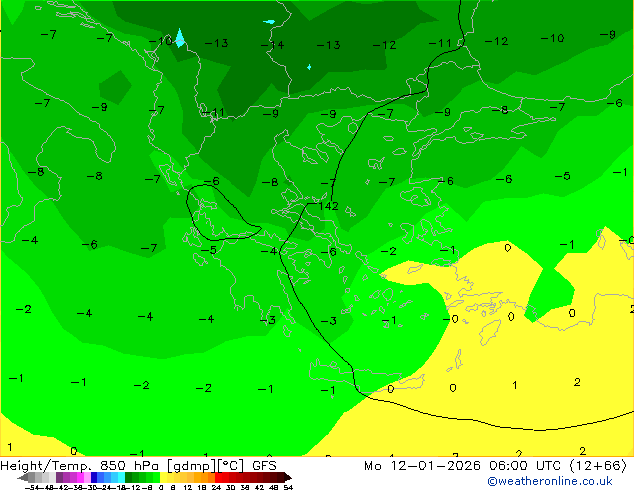634x490 pixels.
Task: Click the grey arrow at legend's cold end
Action: pyautogui.click(x=23, y=478)
